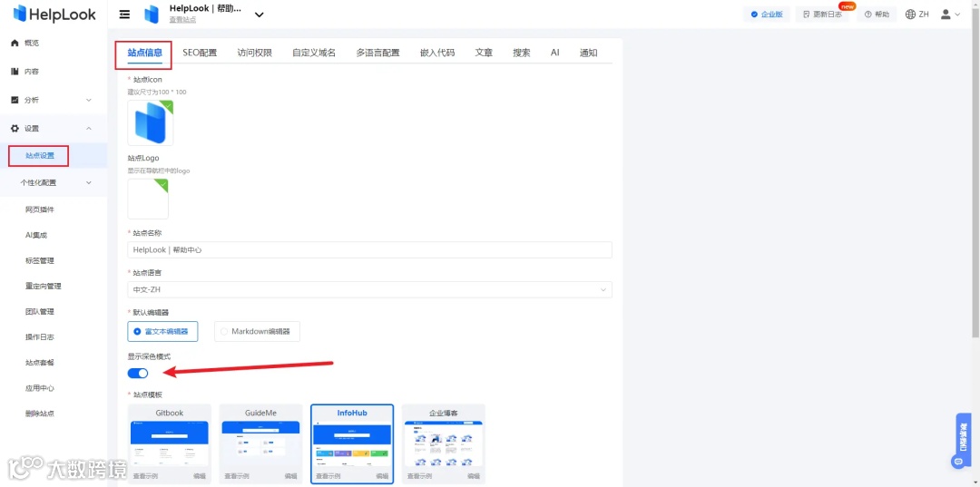Open help via the 帮助 button

(x=877, y=15)
